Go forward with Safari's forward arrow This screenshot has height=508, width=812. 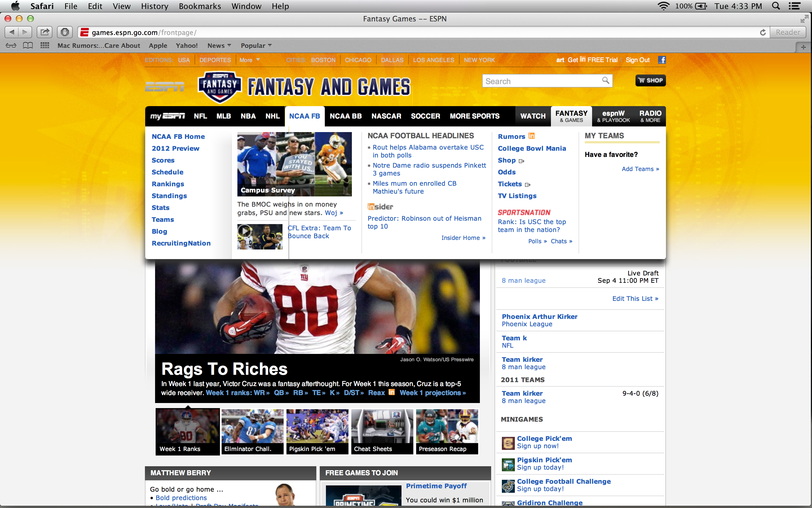tap(25, 32)
